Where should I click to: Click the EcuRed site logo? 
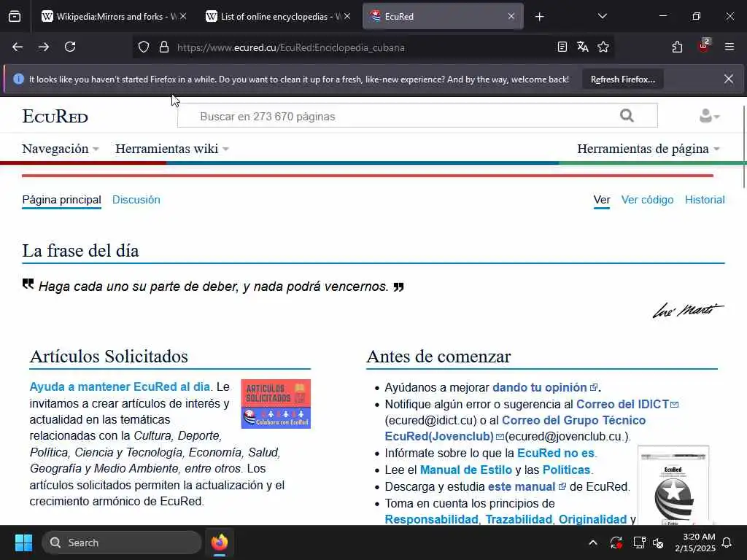55,116
